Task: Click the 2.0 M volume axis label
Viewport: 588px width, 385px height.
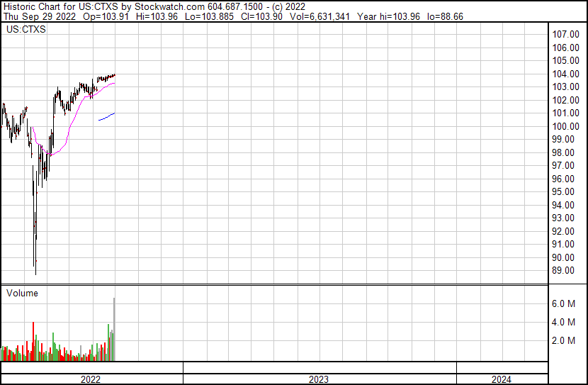Action: pyautogui.click(x=563, y=340)
